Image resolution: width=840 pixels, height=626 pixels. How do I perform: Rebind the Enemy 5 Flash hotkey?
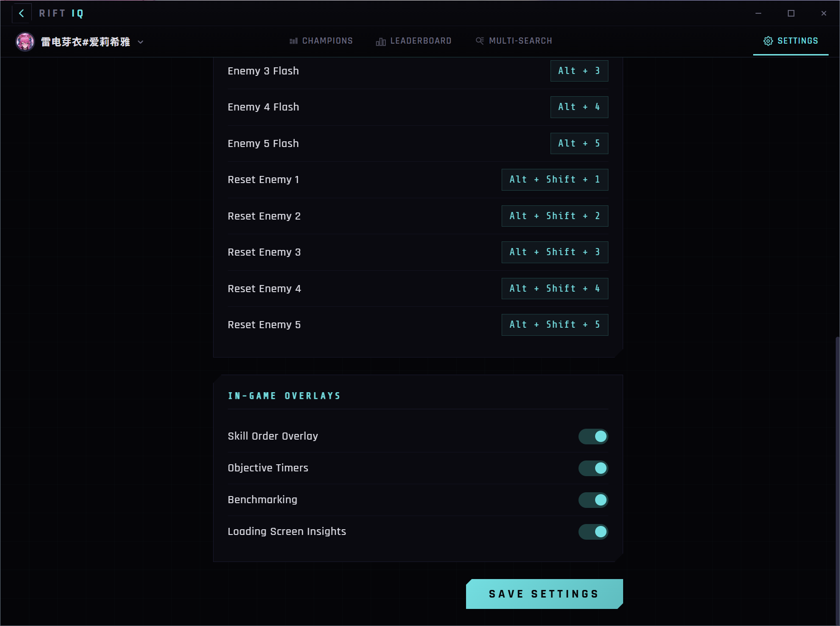[x=579, y=143]
